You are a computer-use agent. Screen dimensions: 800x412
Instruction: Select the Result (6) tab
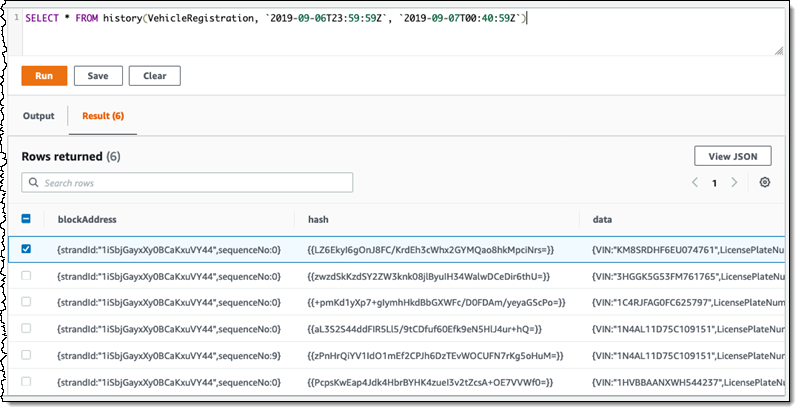(104, 116)
